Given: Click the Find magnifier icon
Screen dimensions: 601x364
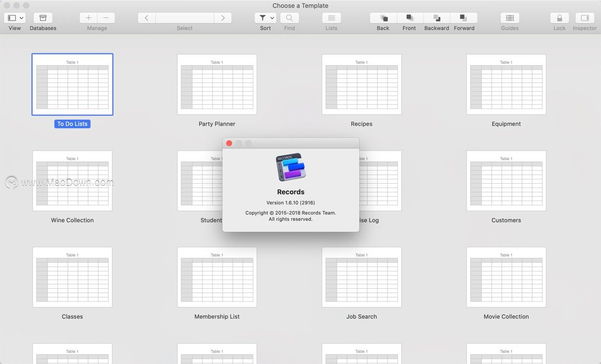Looking at the screenshot, I should [289, 18].
